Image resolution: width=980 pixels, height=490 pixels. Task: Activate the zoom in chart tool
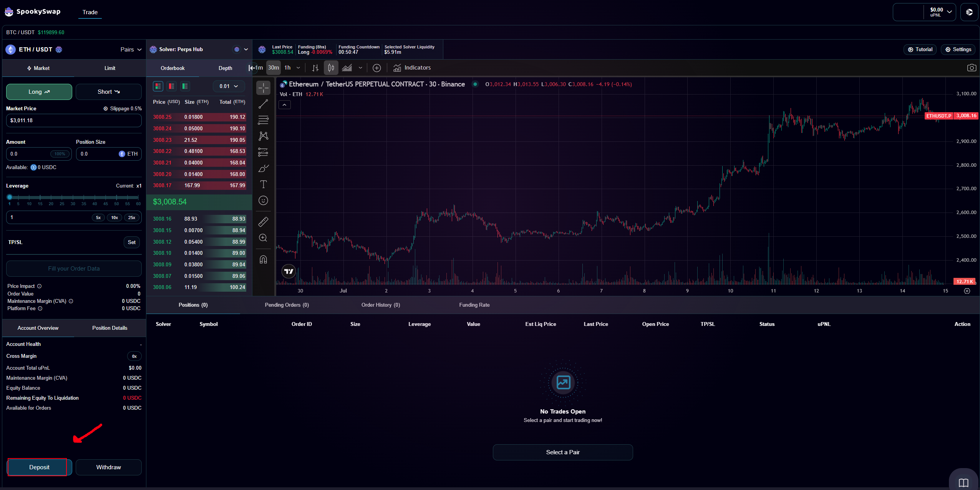coord(263,238)
